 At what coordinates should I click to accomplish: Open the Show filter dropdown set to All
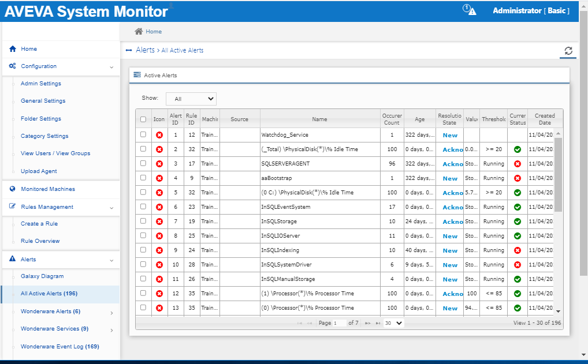(x=191, y=99)
